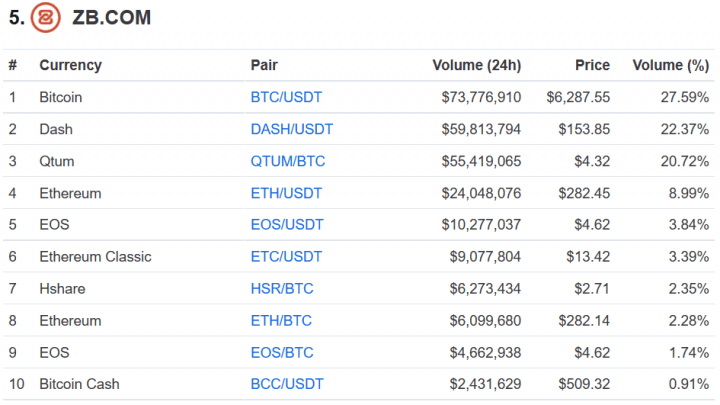Click the $282.14 Ethereum price
This screenshot has height=405, width=720.
[584, 321]
